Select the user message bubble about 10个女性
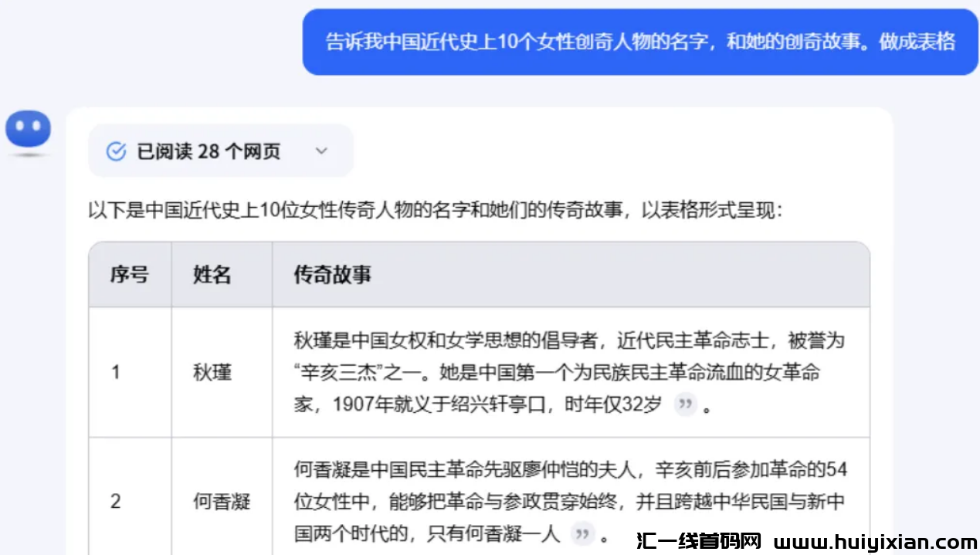Viewport: 980px width, 555px height. (640, 42)
